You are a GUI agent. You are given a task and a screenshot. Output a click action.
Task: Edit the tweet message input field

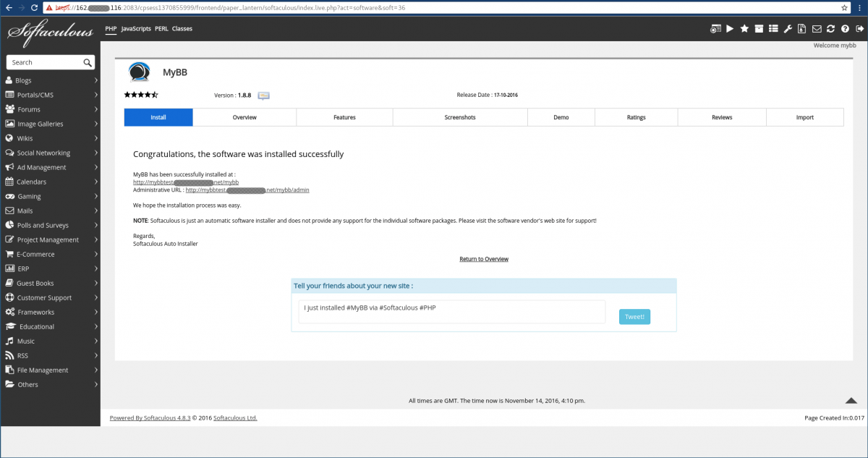[x=451, y=311]
